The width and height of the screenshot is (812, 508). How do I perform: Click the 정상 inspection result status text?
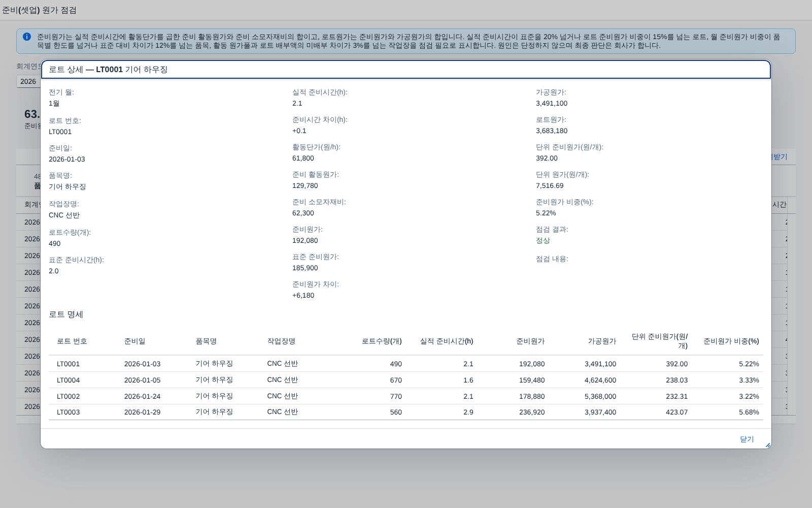point(543,240)
